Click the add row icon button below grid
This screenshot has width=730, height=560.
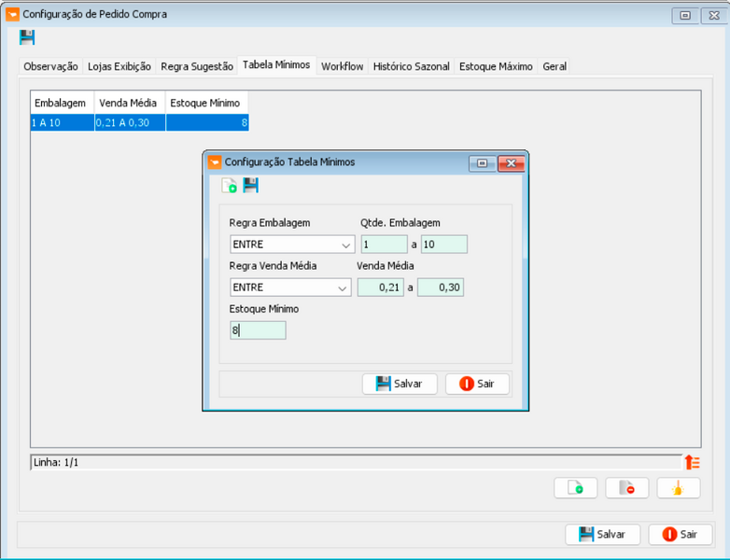point(575,488)
